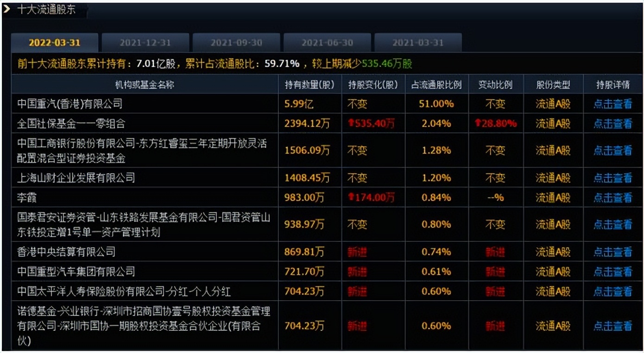The height and width of the screenshot is (353, 644).
Task: Select the name 香港中央结算有限公司
Action: [x=66, y=252]
